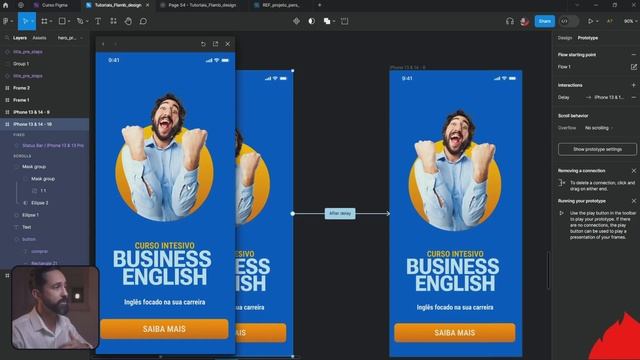The width and height of the screenshot is (640, 360).
Task: Open the Overflow No scrolling dropdown
Action: pyautogui.click(x=598, y=128)
